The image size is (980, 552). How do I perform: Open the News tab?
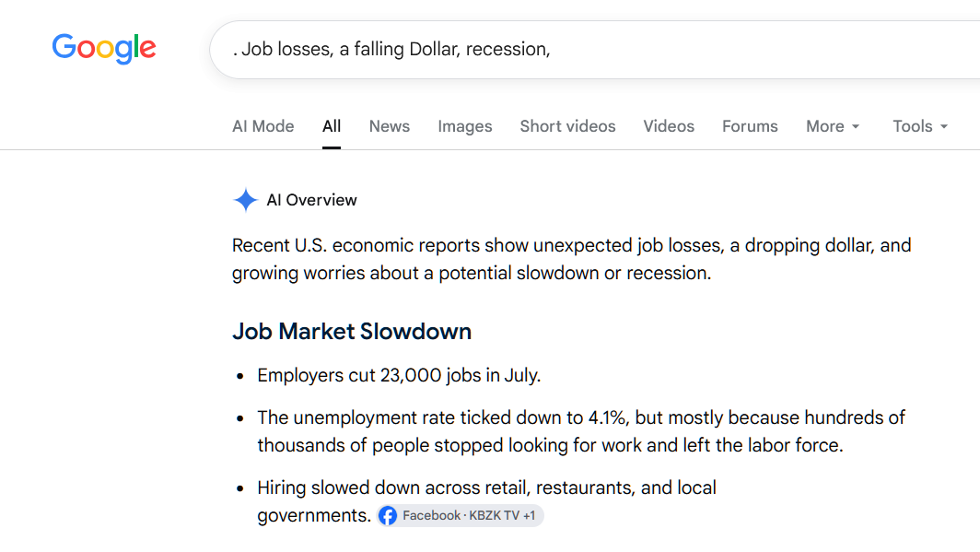tap(390, 126)
